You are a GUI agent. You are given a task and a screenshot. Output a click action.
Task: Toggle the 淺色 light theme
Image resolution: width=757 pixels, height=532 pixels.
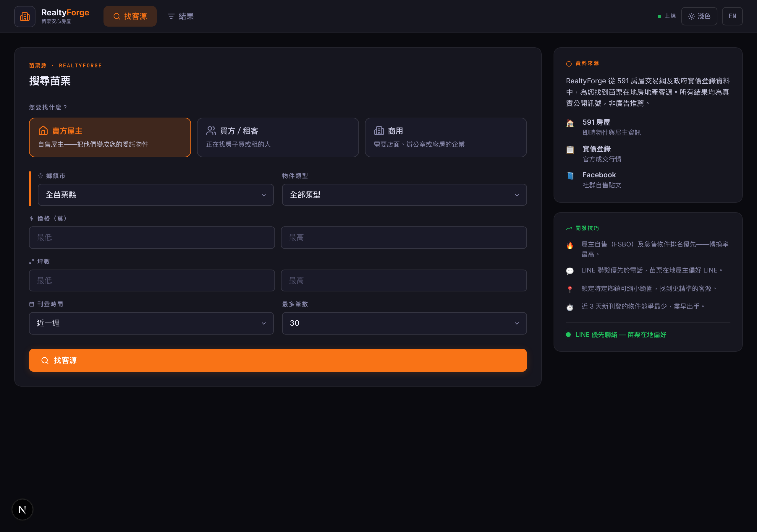(x=699, y=16)
